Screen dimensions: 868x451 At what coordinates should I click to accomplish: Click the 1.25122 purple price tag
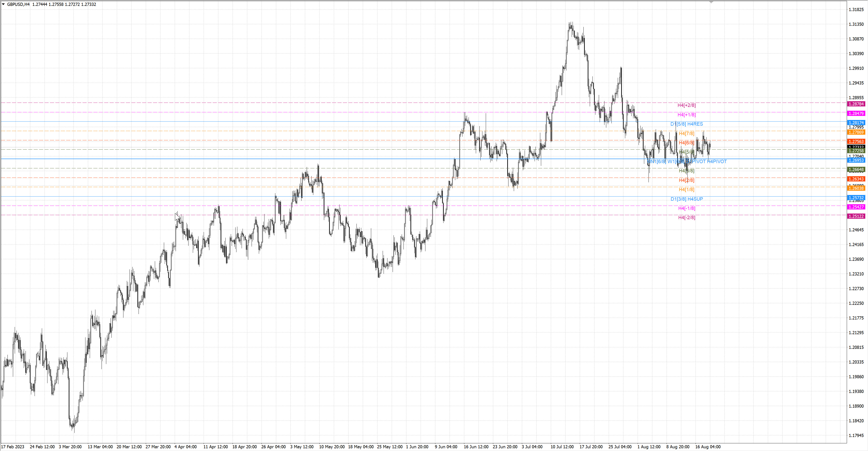856,216
